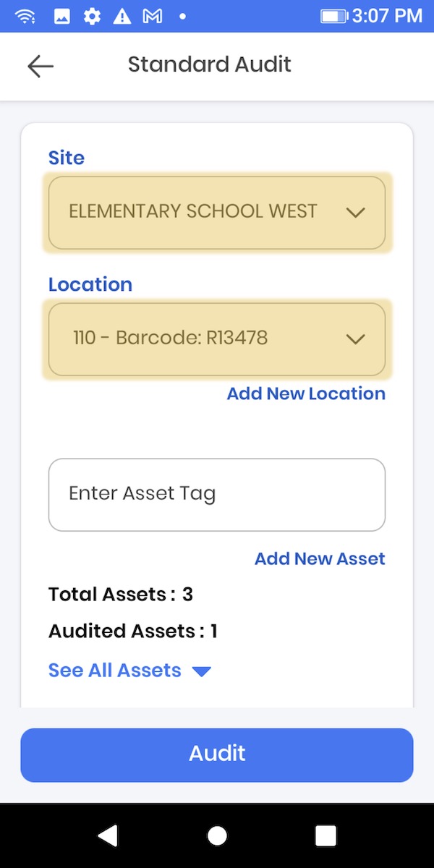Click the Add New Asset link
434x868 pixels.
(x=320, y=558)
